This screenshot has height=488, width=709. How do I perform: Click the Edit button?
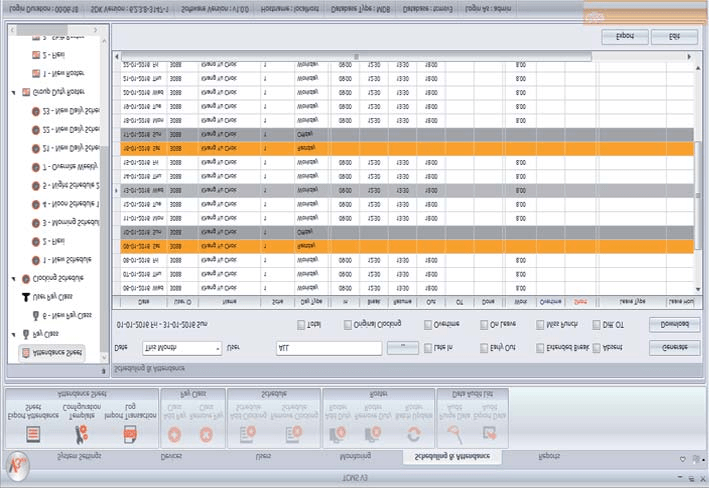pos(674,37)
